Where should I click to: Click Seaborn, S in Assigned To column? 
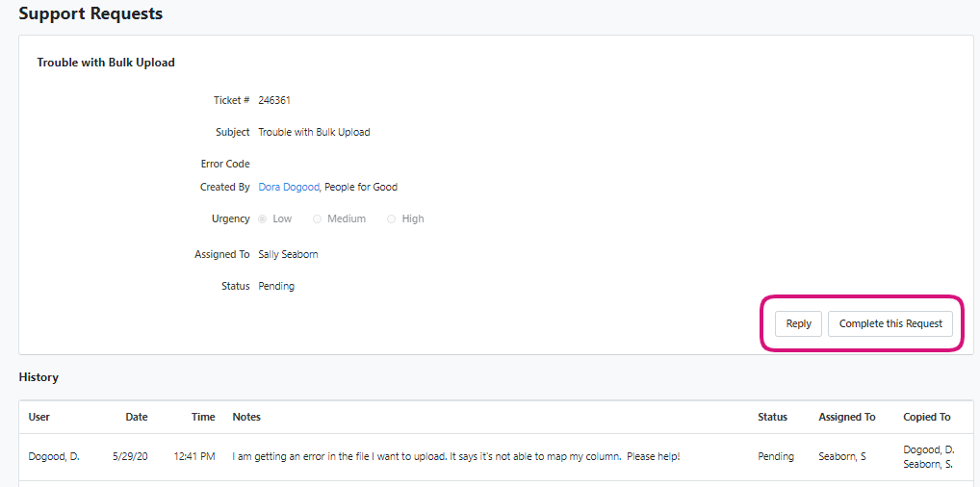(841, 456)
